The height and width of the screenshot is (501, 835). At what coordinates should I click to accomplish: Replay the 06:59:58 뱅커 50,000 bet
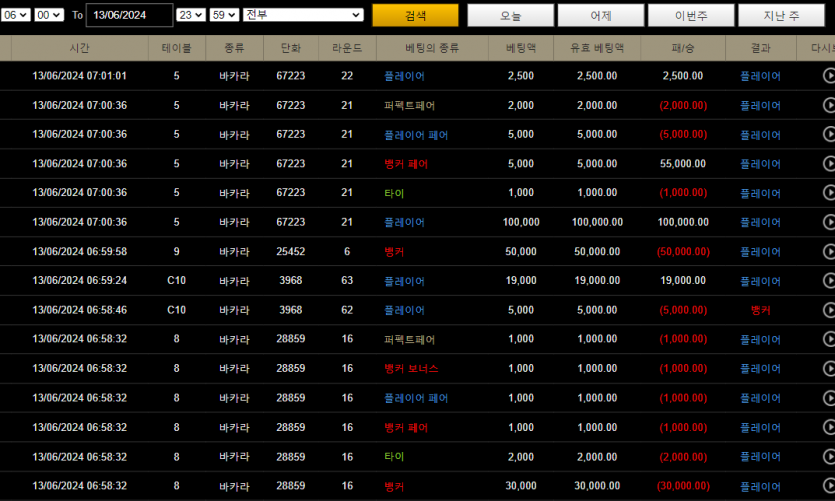[x=829, y=251]
